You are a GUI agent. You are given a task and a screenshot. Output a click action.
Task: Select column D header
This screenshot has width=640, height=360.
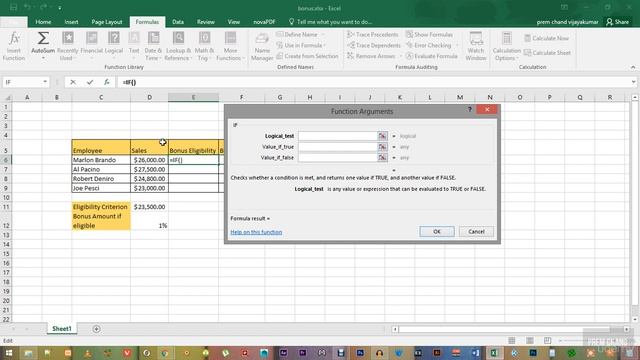(149, 97)
